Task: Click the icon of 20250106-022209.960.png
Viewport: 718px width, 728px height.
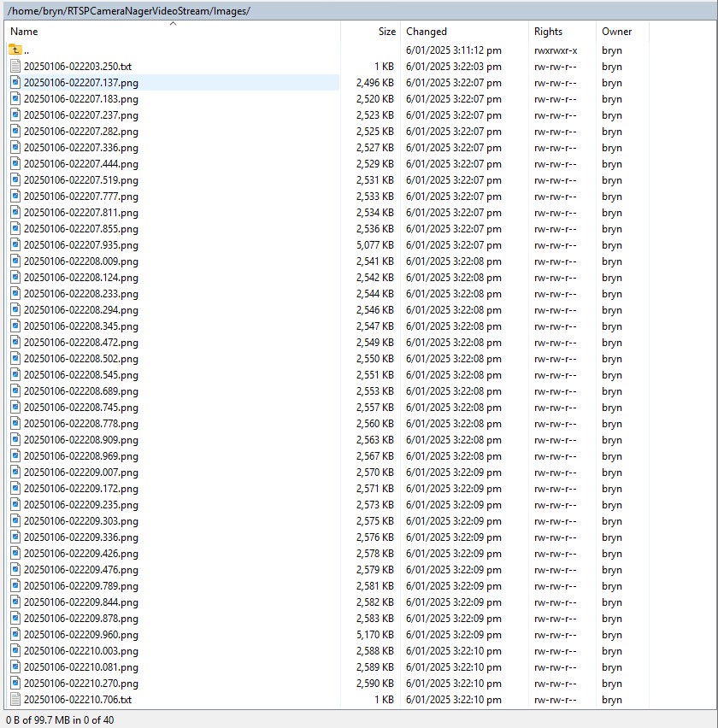Action: (x=15, y=635)
